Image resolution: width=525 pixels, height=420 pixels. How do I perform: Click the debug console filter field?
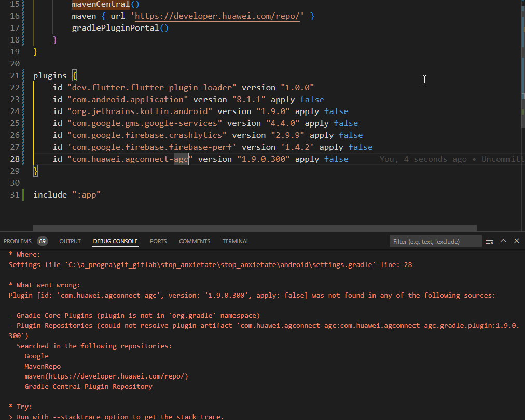tap(435, 242)
